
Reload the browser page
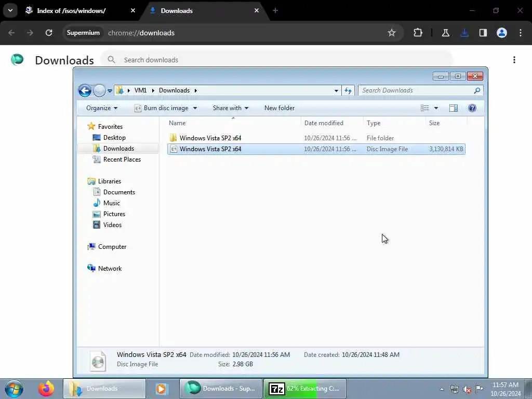coord(49,33)
